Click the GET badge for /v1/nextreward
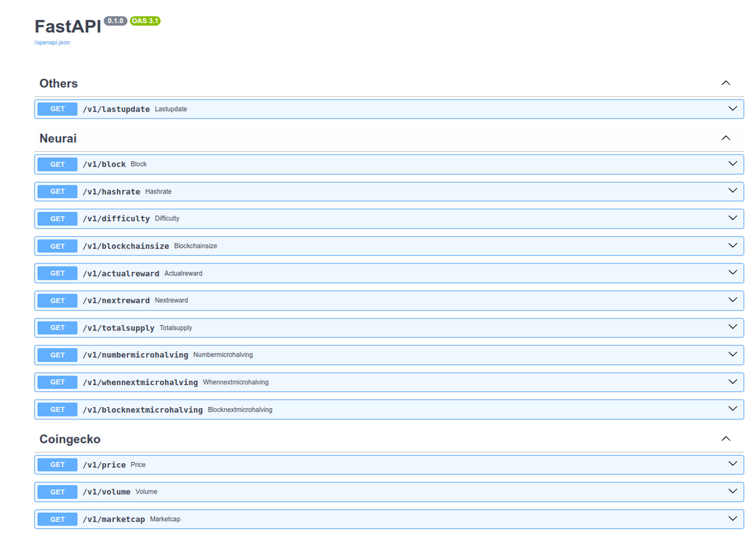 coord(57,301)
